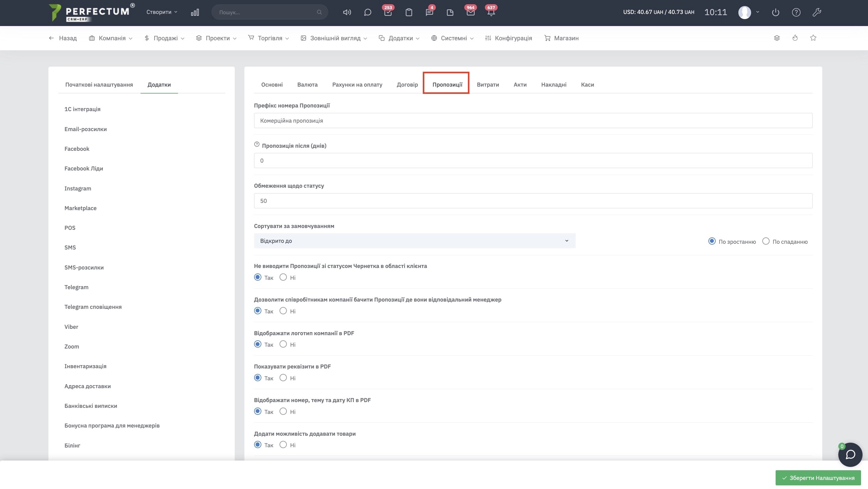868x489 pixels.
Task: Open the Відкрито до sorting dropdown
Action: pos(414,241)
